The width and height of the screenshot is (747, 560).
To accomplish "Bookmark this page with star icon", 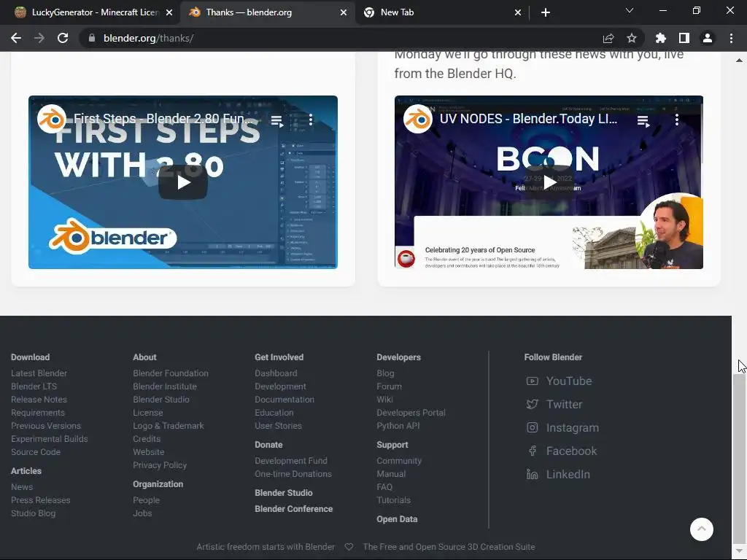I will 632,38.
